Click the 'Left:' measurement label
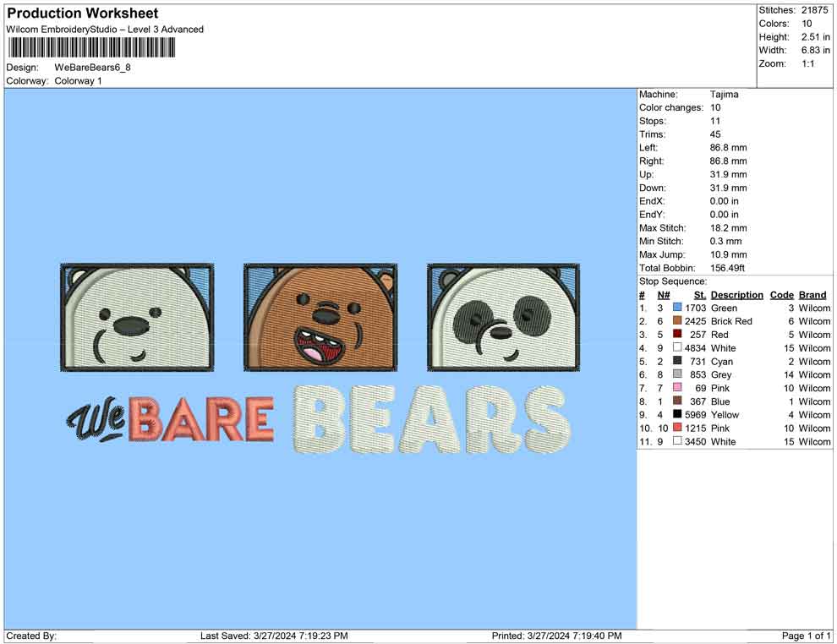Screen dimensions: 837x644 648,147
